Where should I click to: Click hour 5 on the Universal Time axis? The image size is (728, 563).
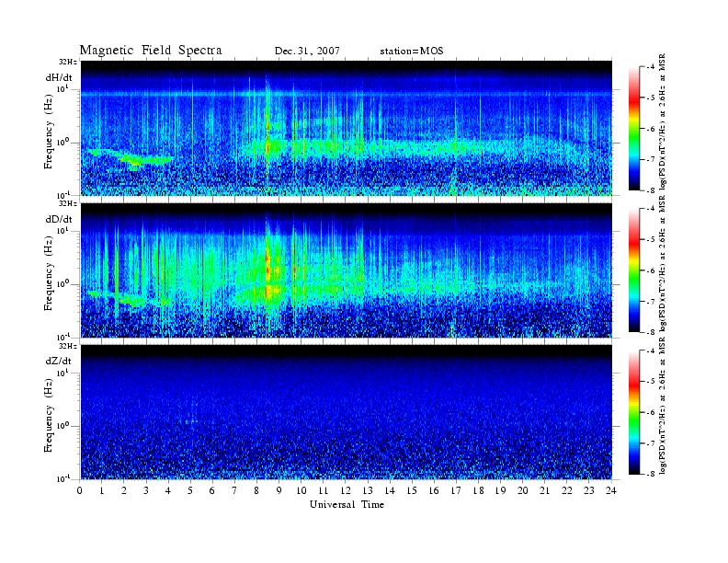click(x=191, y=490)
